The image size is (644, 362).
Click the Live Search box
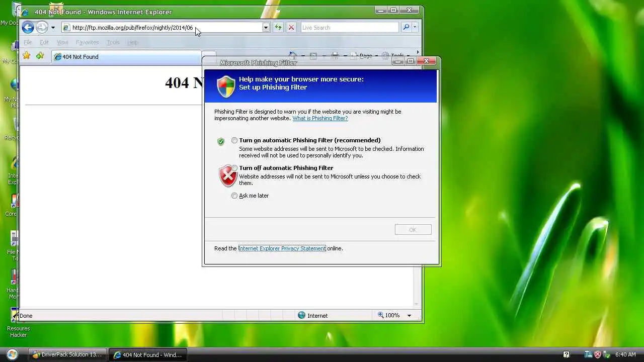coord(350,28)
